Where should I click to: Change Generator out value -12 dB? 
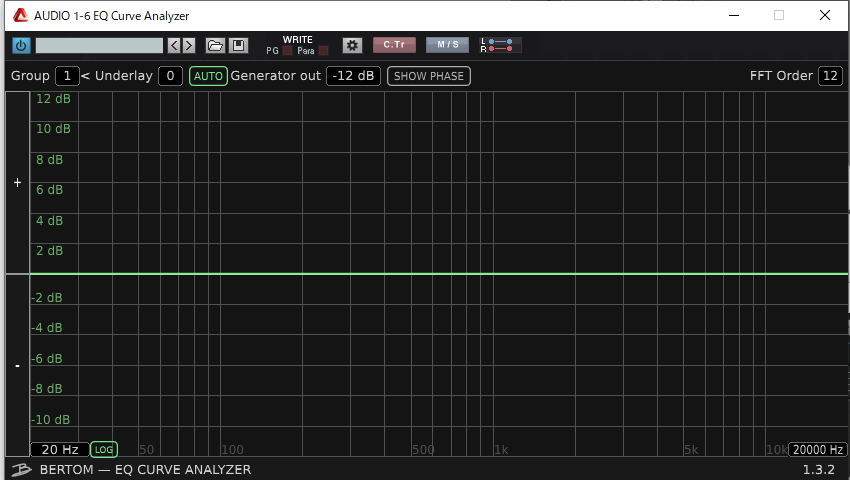click(353, 76)
